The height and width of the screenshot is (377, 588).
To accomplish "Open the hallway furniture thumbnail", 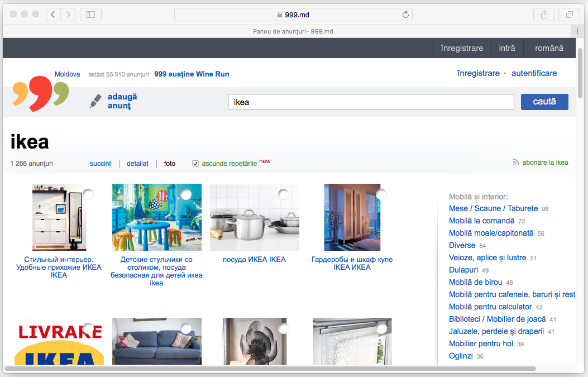I will tap(59, 217).
